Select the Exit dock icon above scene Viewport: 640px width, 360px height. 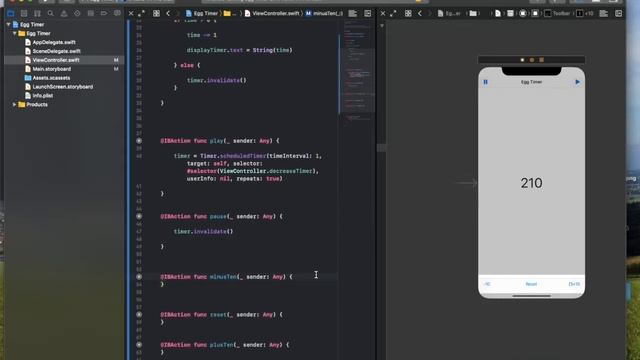tap(542, 60)
